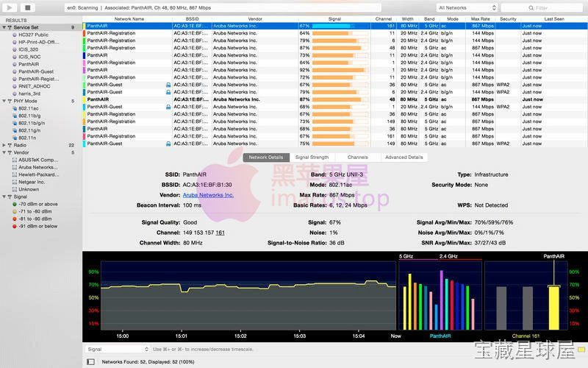Click the red dot for -91 dBm or below
Viewport: 588px width, 368px height.
pyautogui.click(x=15, y=227)
